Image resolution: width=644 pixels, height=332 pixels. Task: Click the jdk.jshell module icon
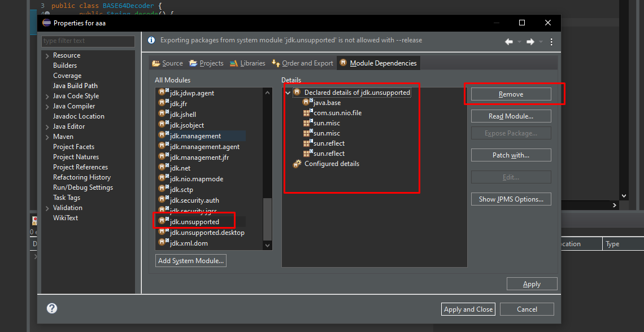164,114
